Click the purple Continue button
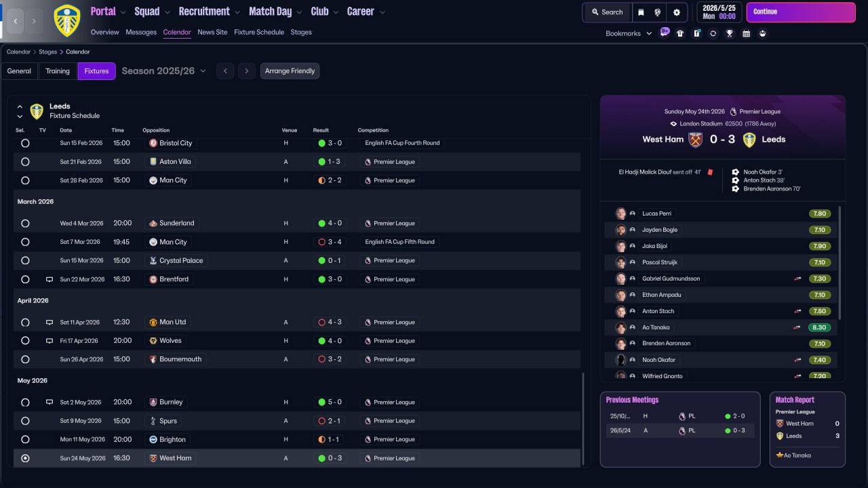Viewport: 868px width, 488px height. pos(801,12)
